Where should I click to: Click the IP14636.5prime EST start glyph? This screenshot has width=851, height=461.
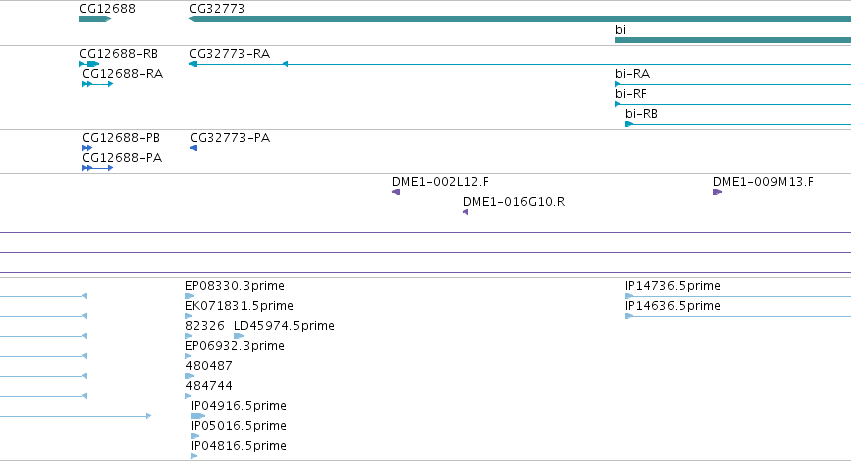click(629, 317)
